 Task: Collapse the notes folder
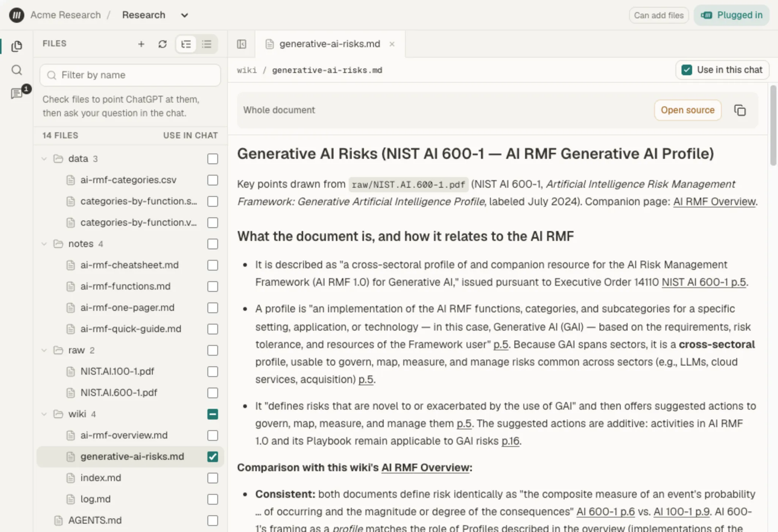pos(44,244)
